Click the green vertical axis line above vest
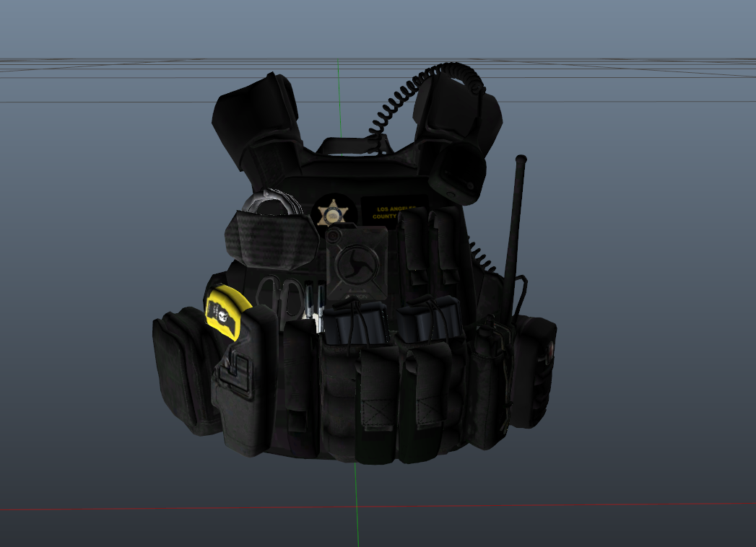Screen dimensions: 756x547 coord(338,101)
